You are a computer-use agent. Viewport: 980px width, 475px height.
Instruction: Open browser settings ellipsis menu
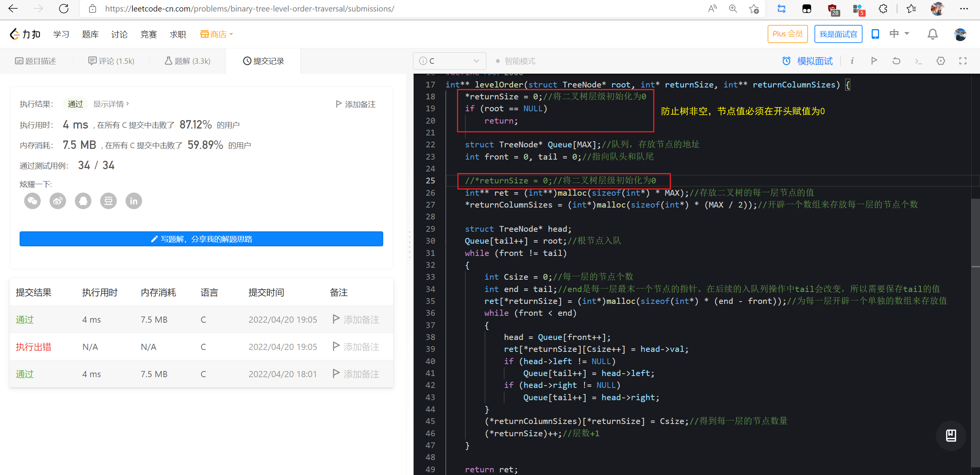tap(964, 8)
